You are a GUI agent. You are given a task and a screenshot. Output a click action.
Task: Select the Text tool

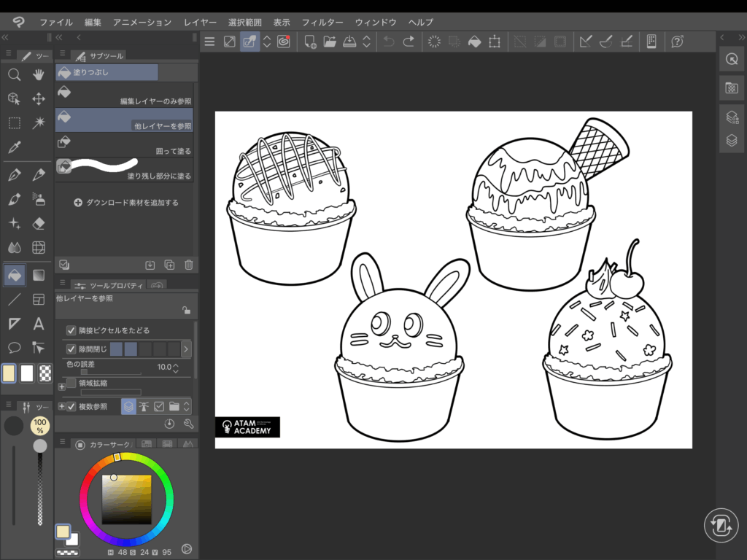[x=39, y=324]
